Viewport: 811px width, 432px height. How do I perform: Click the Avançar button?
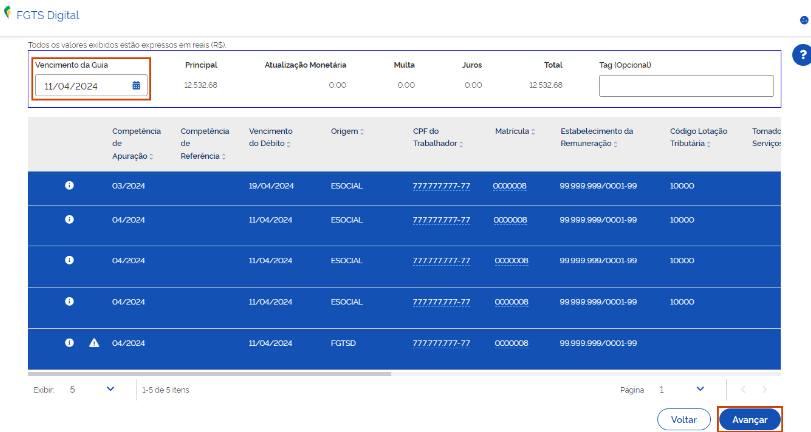coord(749,420)
